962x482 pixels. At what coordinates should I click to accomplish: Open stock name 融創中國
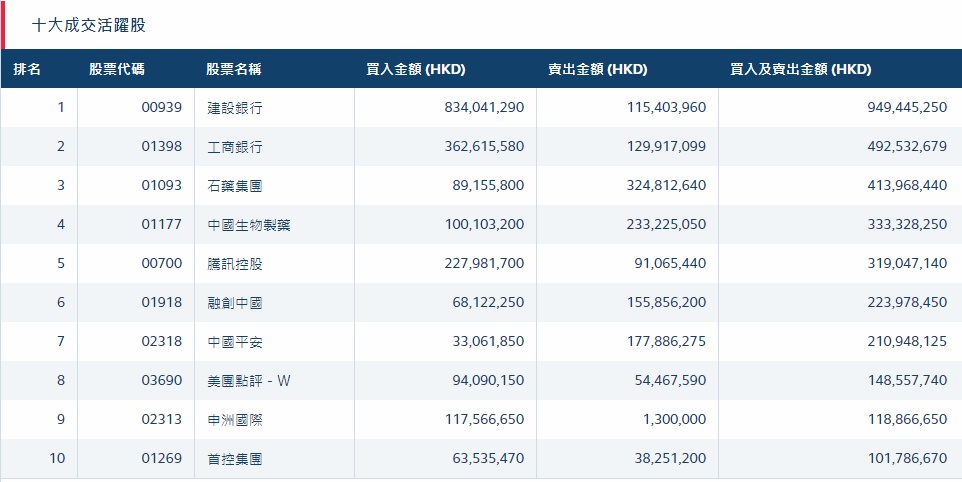(x=235, y=303)
